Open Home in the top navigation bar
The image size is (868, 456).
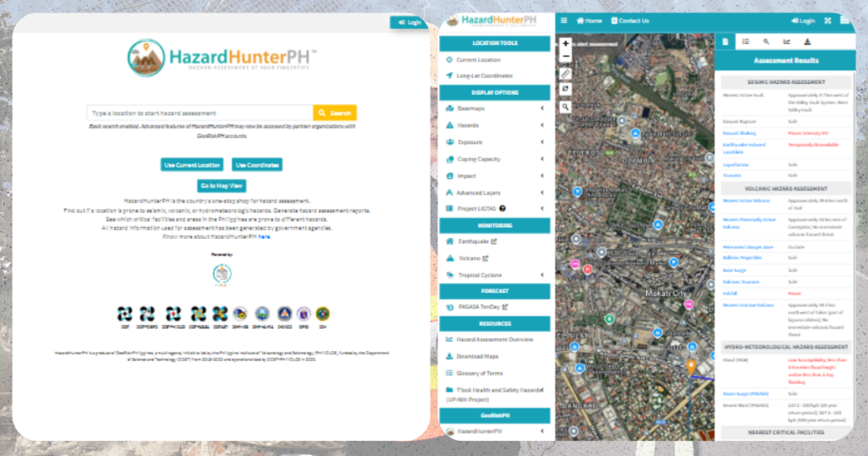point(589,20)
